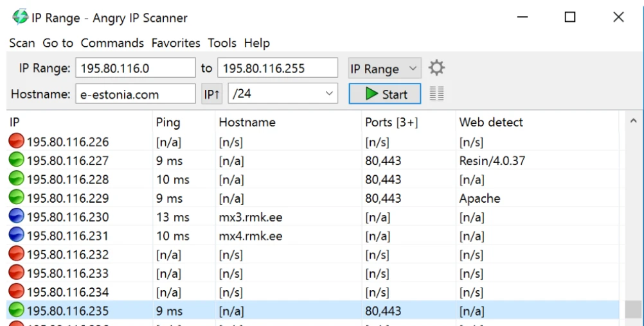Image resolution: width=644 pixels, height=326 pixels.
Task: Select row 195.80.116.228
Action: 313,179
